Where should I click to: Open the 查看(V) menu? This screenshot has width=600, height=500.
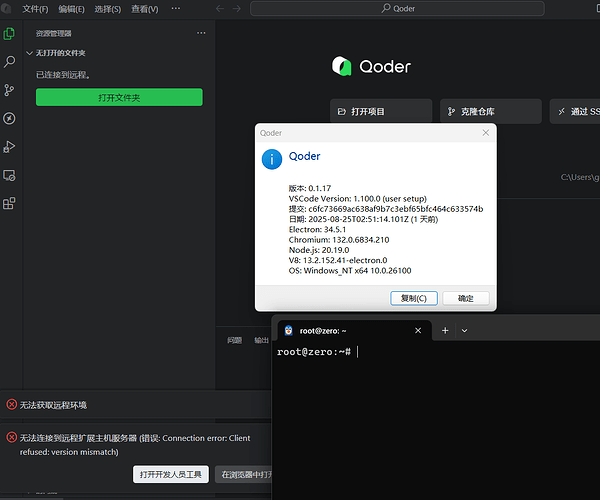[145, 9]
